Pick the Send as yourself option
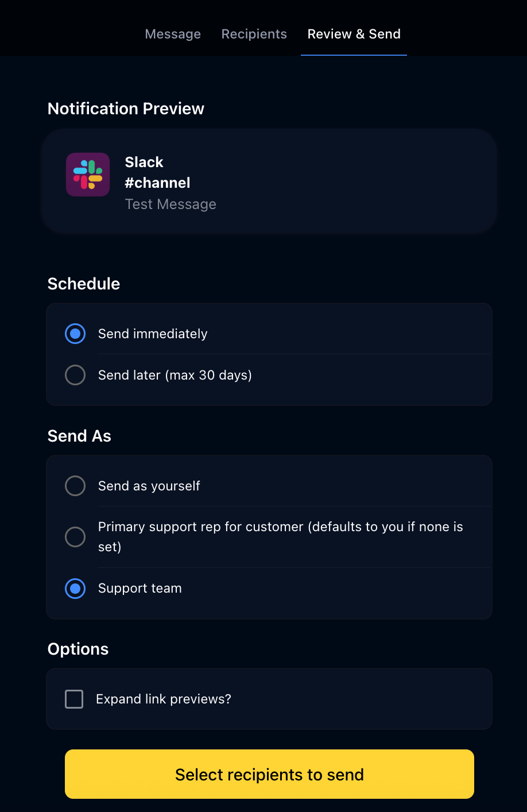Image resolution: width=527 pixels, height=812 pixels. point(75,486)
